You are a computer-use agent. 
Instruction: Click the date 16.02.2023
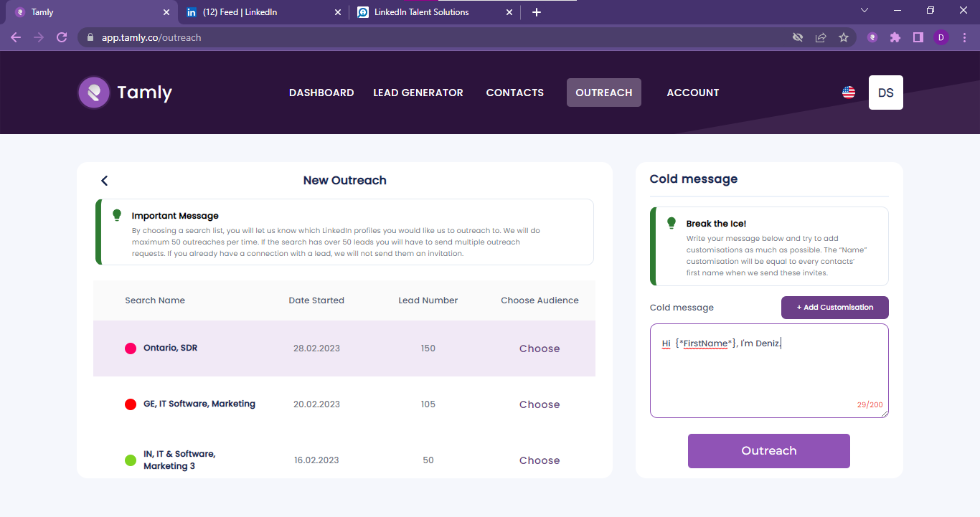[x=316, y=460]
